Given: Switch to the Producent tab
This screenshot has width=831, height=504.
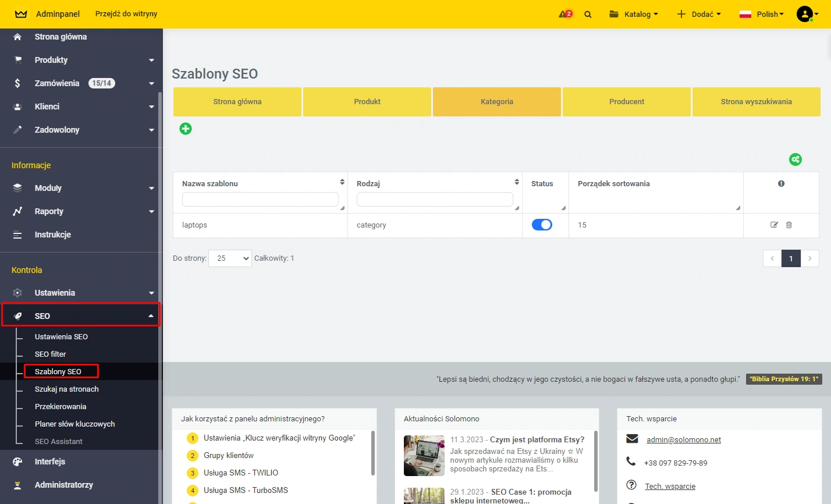Looking at the screenshot, I should [x=627, y=101].
